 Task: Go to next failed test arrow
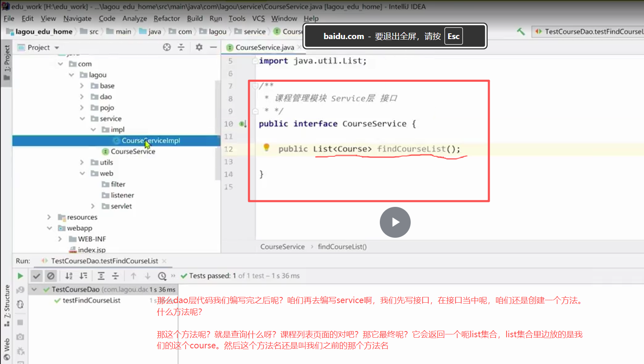(148, 276)
